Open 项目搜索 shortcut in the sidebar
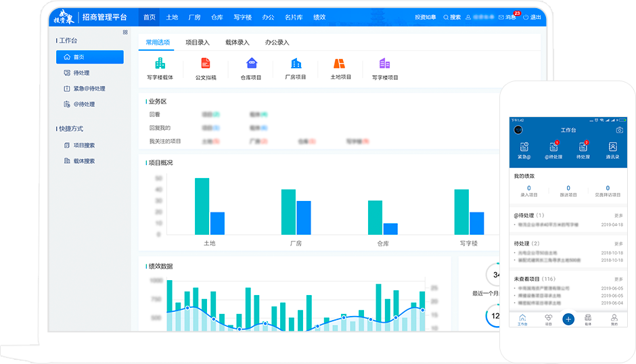 click(84, 145)
